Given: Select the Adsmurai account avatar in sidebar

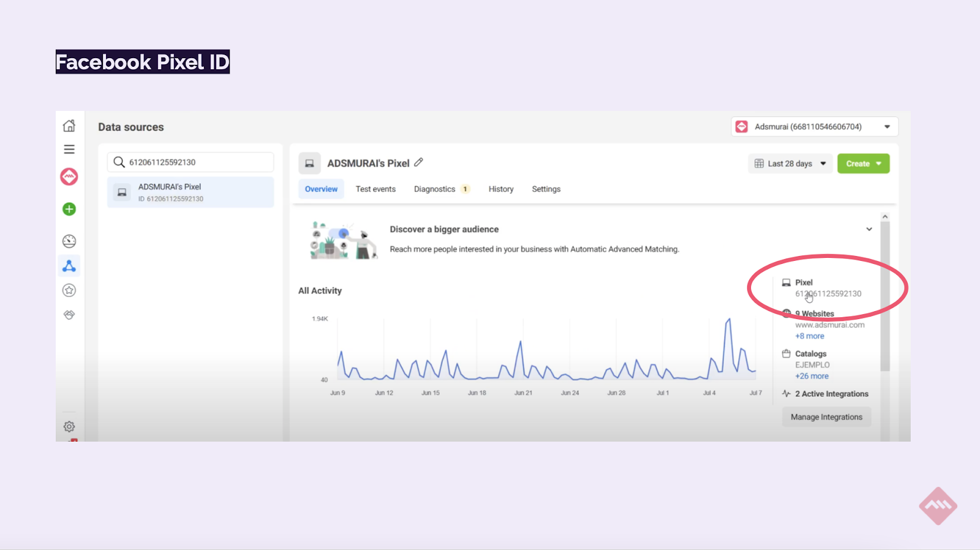Looking at the screenshot, I should coord(69,177).
